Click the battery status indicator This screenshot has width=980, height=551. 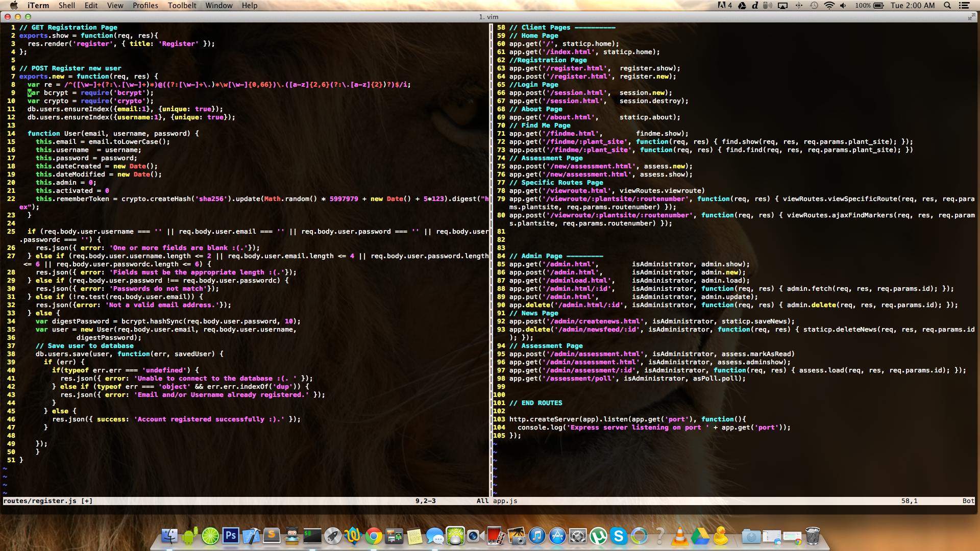(869, 5)
